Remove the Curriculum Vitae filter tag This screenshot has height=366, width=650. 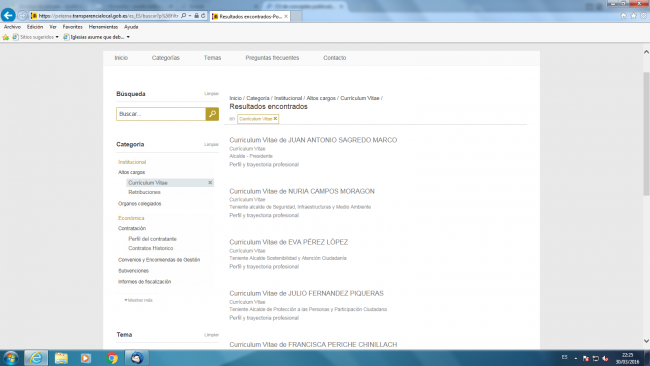[x=275, y=119]
